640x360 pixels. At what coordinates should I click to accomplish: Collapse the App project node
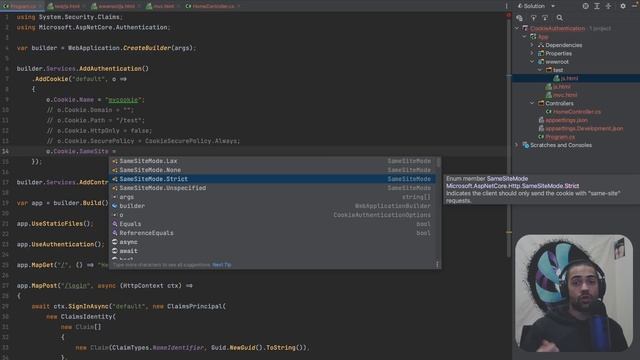[525, 37]
